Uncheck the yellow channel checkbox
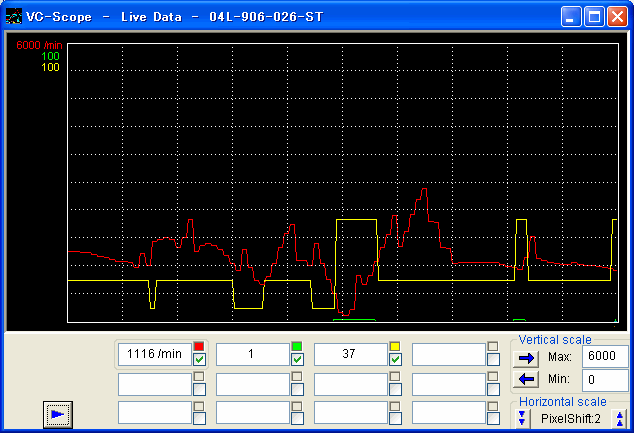 point(395,360)
